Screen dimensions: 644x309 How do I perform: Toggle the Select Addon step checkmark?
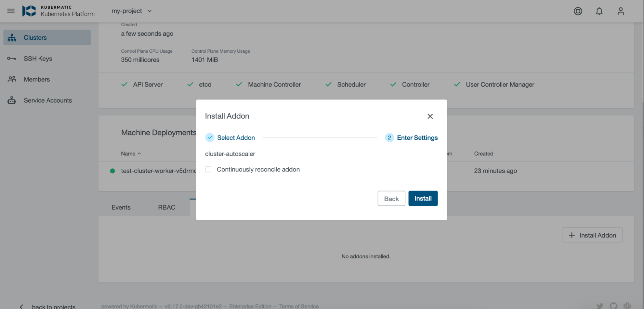pos(210,137)
